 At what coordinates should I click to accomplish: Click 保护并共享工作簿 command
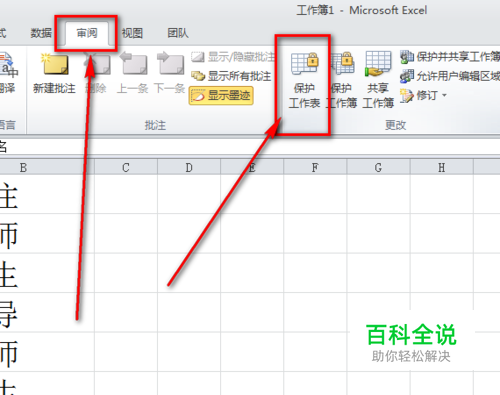pyautogui.click(x=450, y=57)
